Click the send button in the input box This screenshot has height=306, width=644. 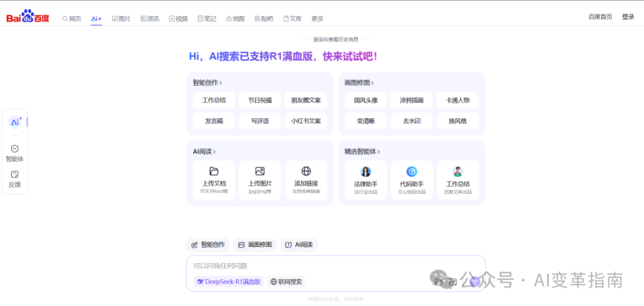(474, 281)
